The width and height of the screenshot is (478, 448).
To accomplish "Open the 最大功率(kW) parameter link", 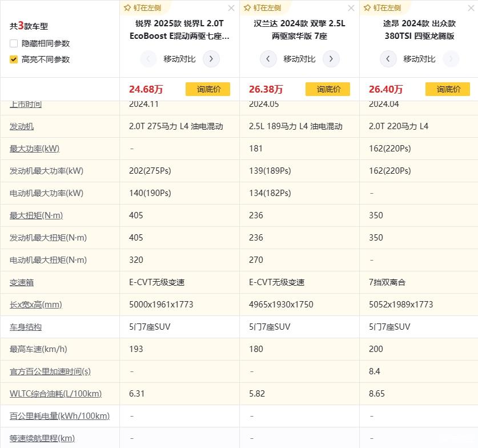I will click(x=34, y=149).
